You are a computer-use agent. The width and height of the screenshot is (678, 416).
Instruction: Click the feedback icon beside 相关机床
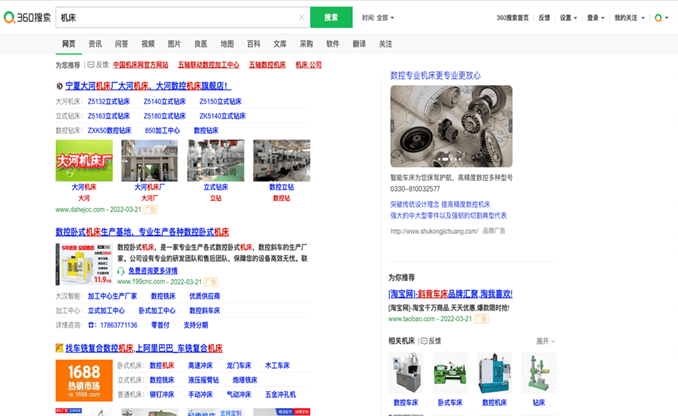[424, 341]
